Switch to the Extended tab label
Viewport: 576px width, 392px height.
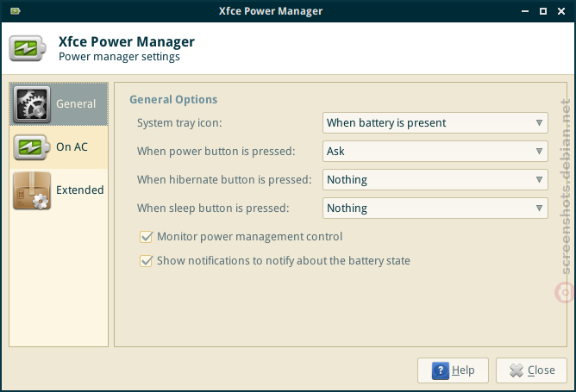tap(79, 190)
